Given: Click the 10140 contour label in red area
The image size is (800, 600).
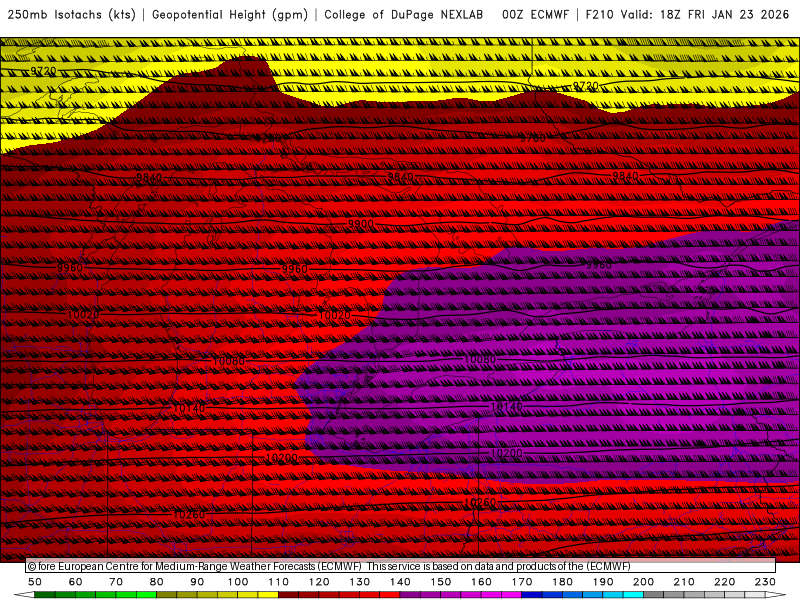Looking at the screenshot, I should [x=189, y=409].
